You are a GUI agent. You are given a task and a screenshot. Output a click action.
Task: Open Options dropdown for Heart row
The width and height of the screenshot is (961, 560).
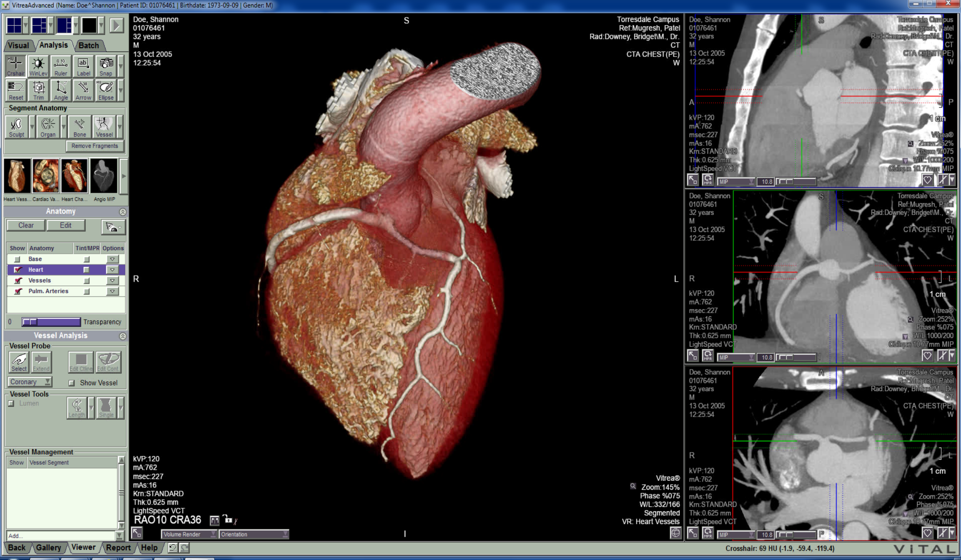point(112,270)
